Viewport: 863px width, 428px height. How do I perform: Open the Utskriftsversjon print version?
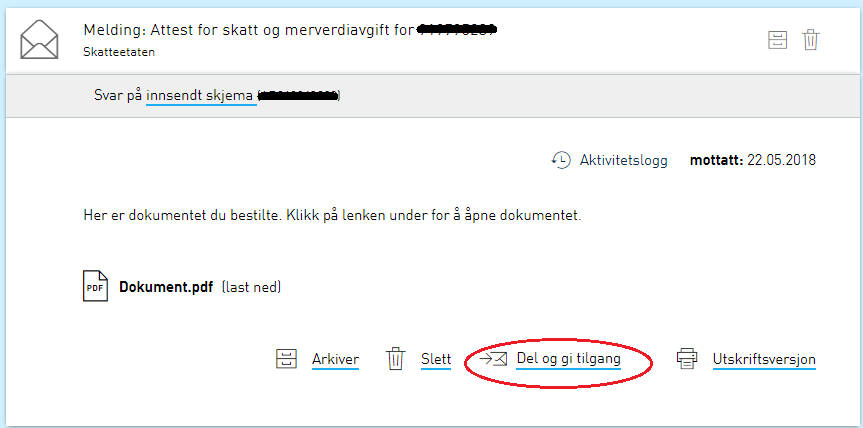[764, 359]
